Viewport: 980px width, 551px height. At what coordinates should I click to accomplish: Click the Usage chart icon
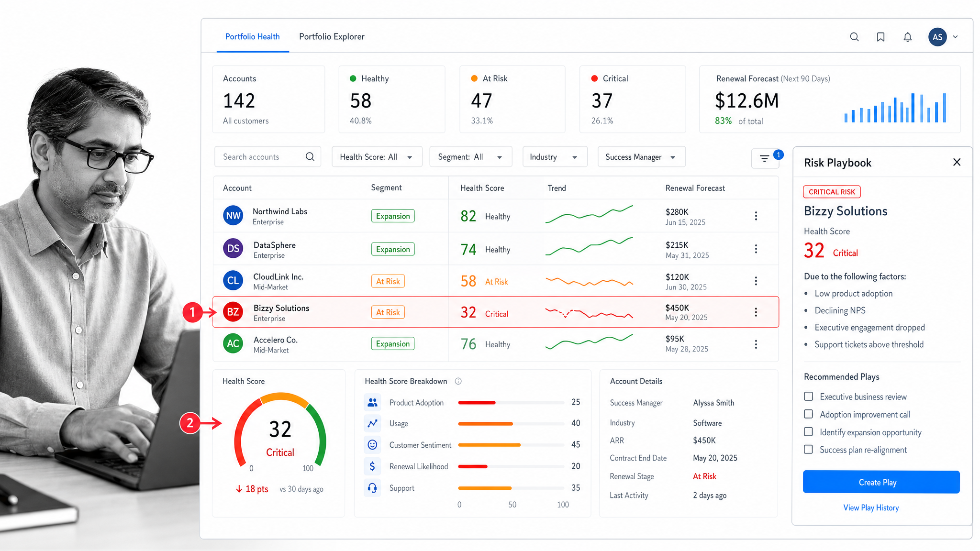[x=372, y=423]
